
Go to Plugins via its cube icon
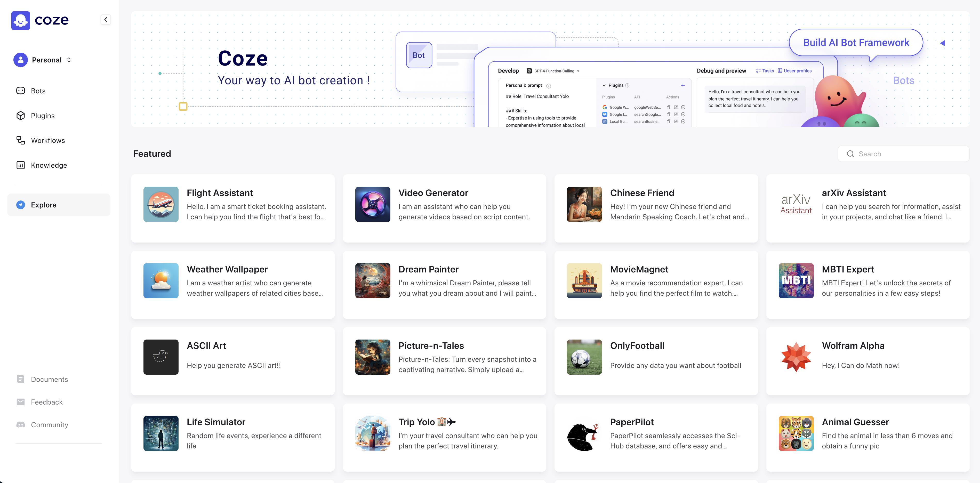pyautogui.click(x=21, y=116)
